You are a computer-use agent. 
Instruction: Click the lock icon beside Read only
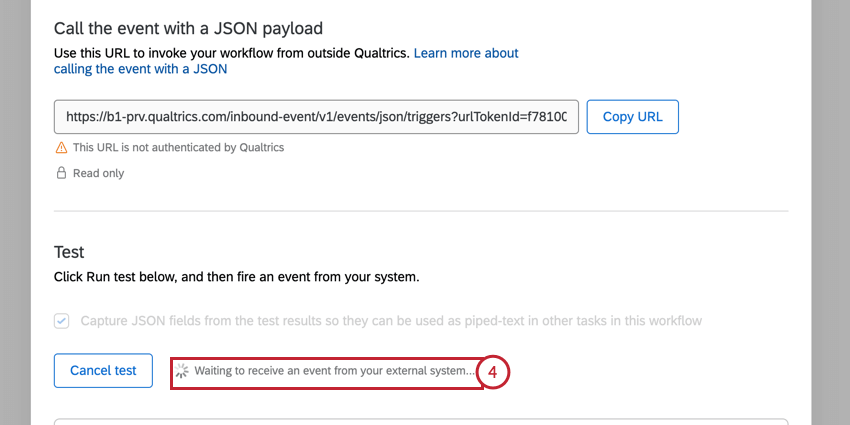click(61, 173)
